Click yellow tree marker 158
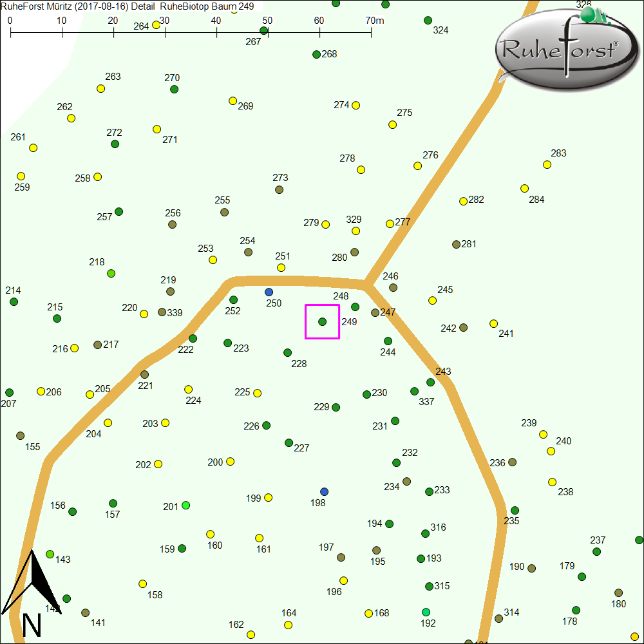 [142, 583]
